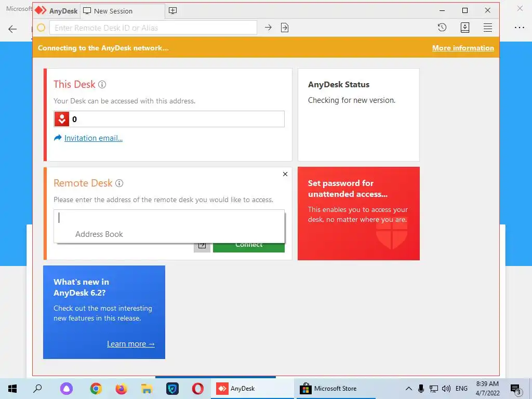Switch to Microsoft Store taskbar button
Screen dimensions: 532x399
pos(335,389)
